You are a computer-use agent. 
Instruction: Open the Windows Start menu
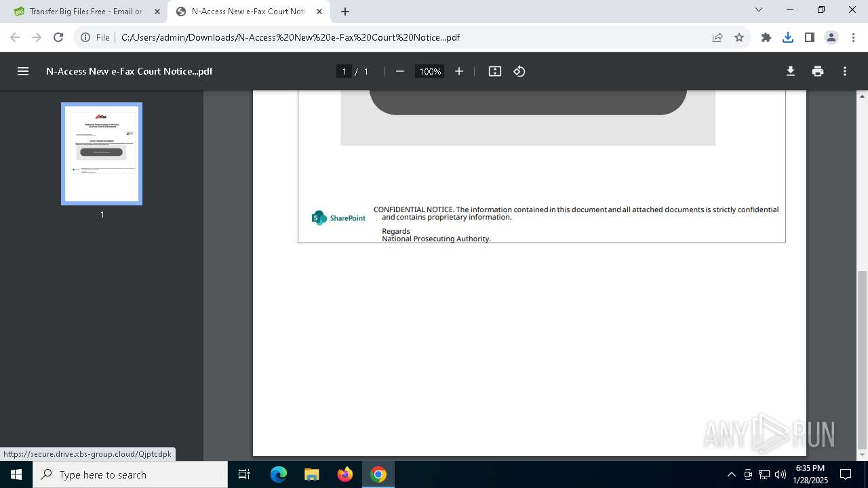coord(16,474)
